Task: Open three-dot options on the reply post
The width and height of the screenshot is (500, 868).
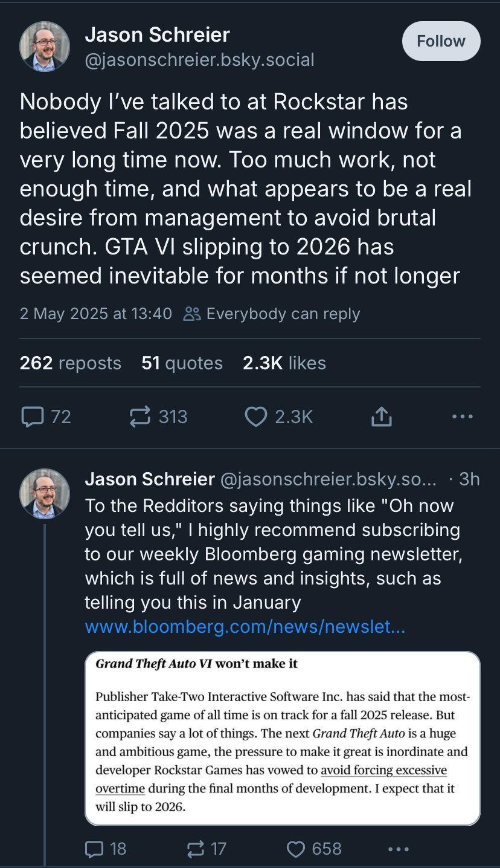Action: (x=399, y=849)
